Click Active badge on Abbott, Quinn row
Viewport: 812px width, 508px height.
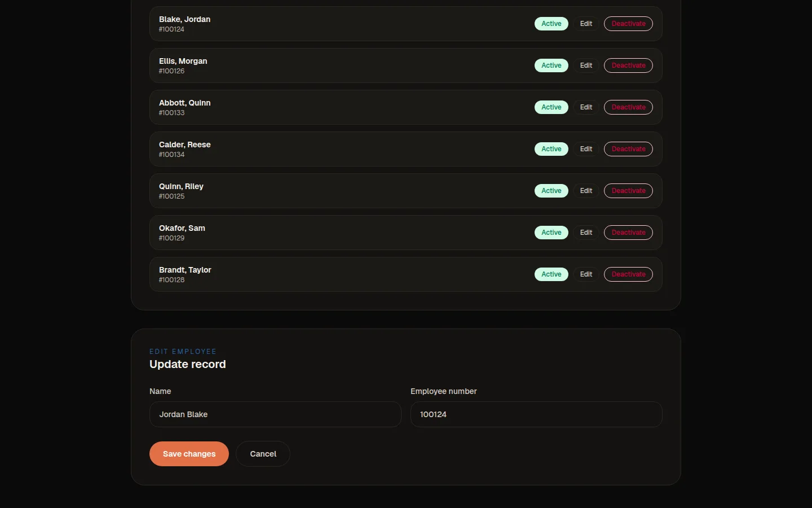pyautogui.click(x=551, y=107)
